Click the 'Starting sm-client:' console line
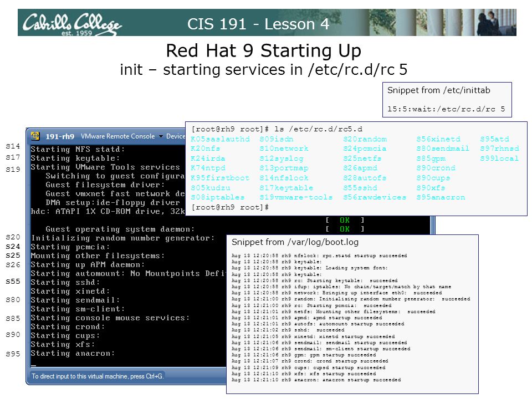 click(x=78, y=309)
